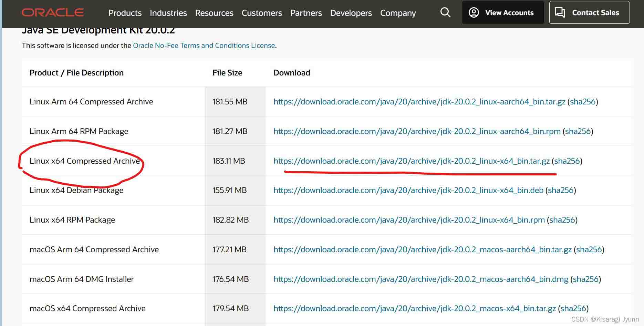
Task: Click the 155.91 MB file size cell
Action: pyautogui.click(x=235, y=190)
